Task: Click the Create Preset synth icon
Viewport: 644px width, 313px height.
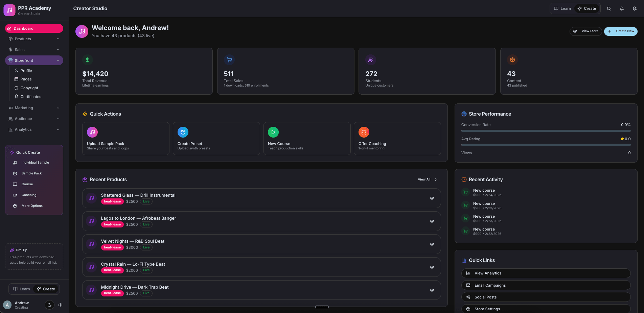Action: point(183,132)
